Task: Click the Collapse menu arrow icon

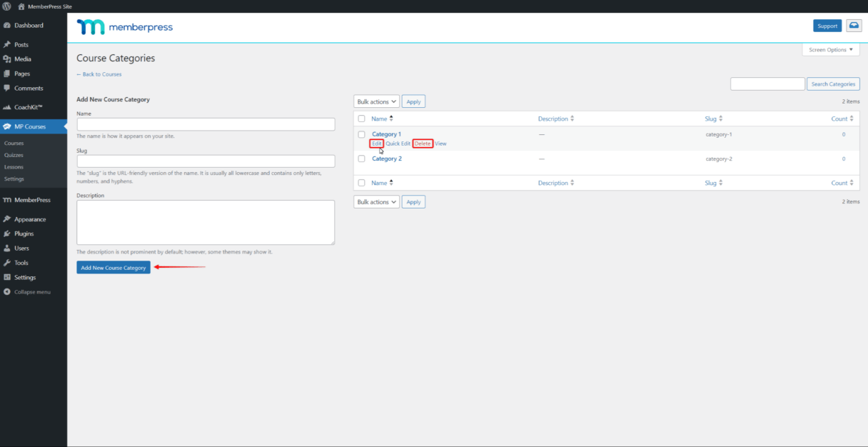Action: (7, 292)
